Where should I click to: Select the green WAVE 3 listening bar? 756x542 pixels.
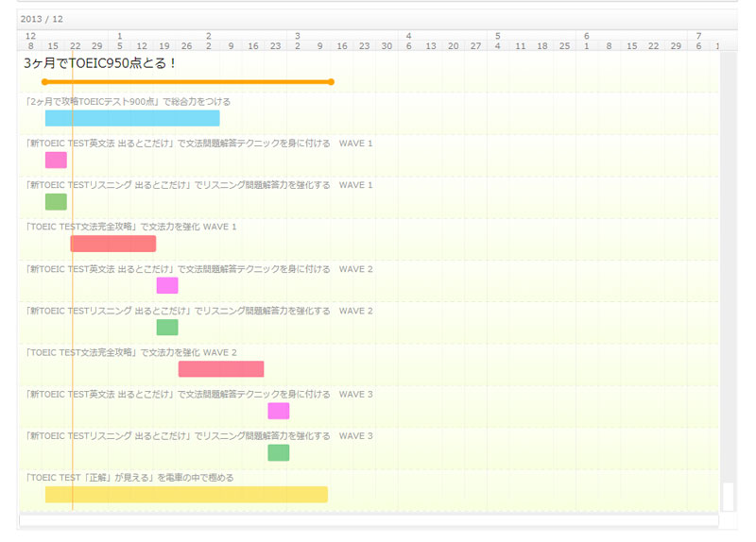coord(278,452)
